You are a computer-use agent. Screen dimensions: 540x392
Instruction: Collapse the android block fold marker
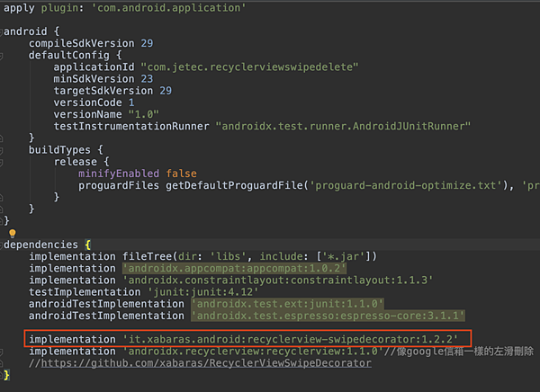point(2,31)
